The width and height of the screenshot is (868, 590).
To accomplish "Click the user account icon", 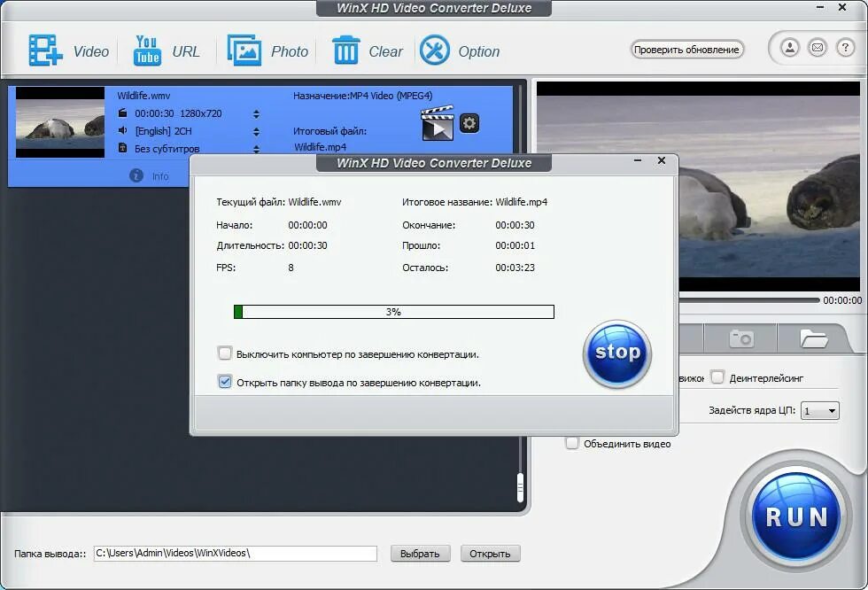I will tap(790, 48).
